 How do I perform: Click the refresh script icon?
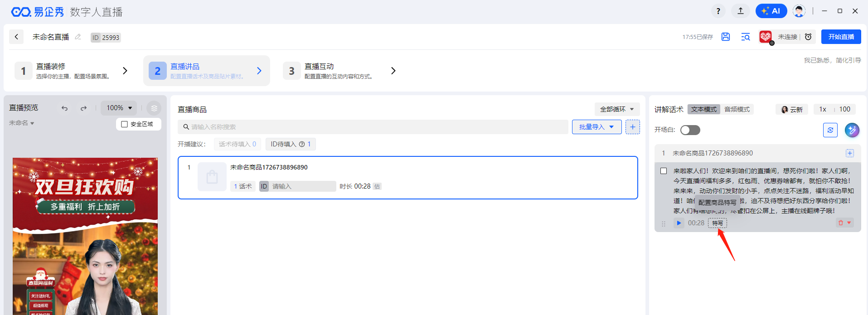(x=830, y=130)
